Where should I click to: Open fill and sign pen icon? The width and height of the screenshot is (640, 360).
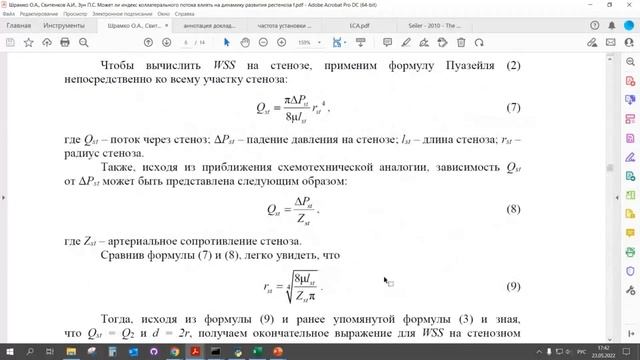click(592, 42)
